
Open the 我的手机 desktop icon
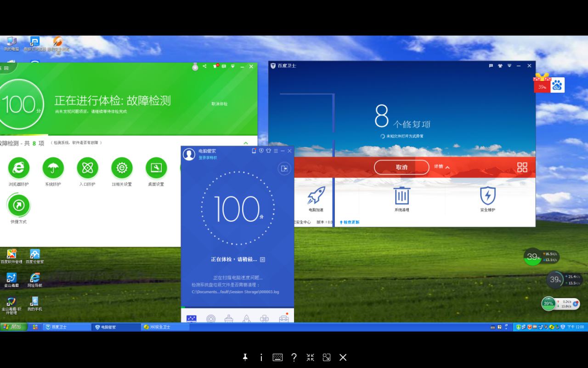(34, 304)
